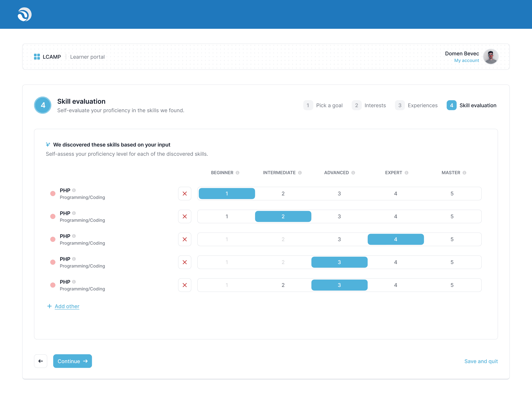Remove the last PHP skill row
Image resolution: width=532 pixels, height=401 pixels.
click(x=185, y=285)
